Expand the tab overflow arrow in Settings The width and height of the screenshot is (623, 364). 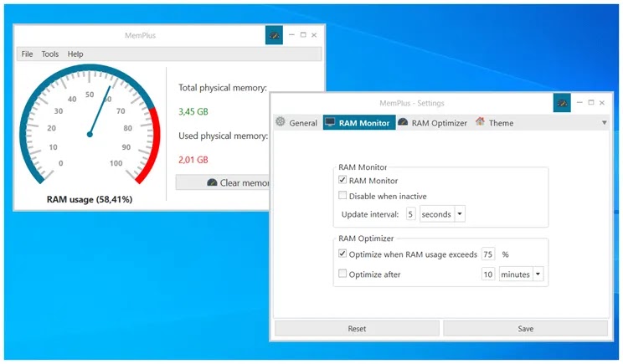(x=604, y=123)
